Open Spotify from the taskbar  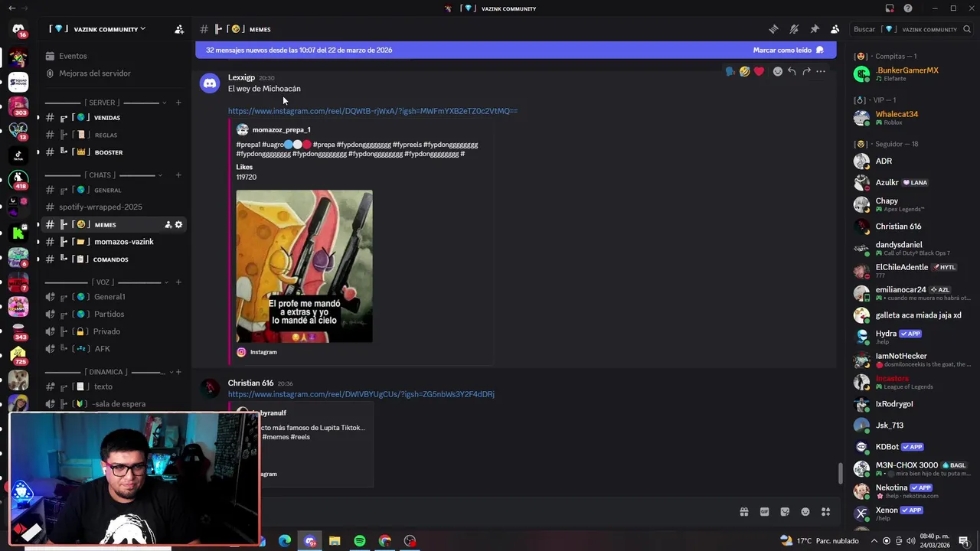click(x=360, y=541)
